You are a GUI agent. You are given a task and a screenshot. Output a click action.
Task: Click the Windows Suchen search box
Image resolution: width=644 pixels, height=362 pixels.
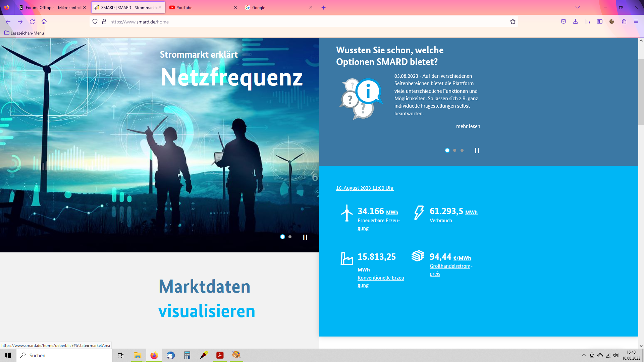64,355
